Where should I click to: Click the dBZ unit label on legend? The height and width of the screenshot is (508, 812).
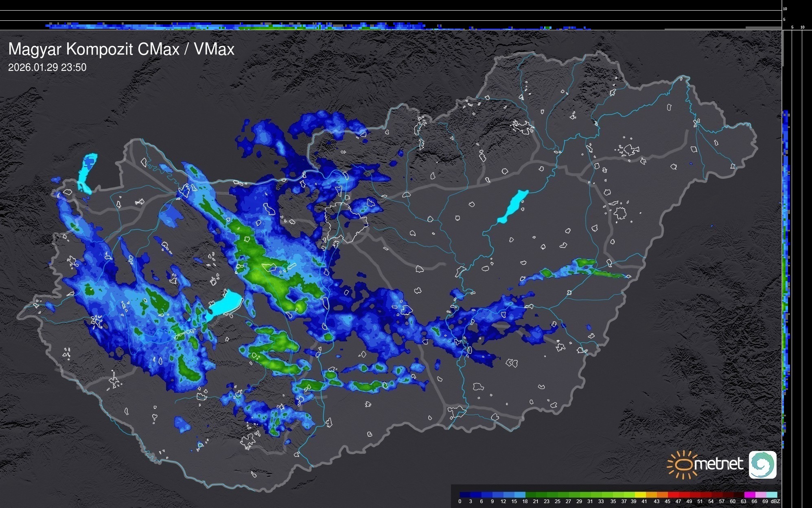775,501
